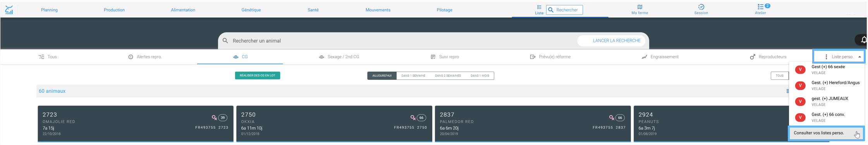Click the Rechercher button in top bar
The image size is (868, 145).
564,10
